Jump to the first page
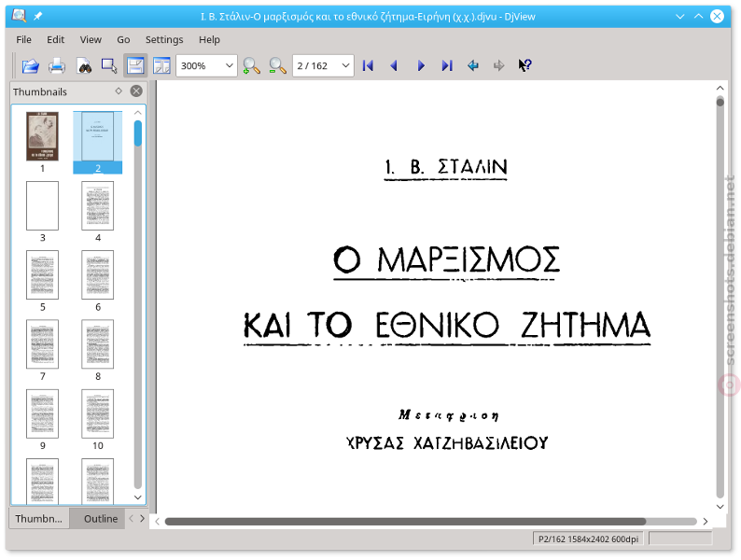This screenshot has height=560, width=741. [x=368, y=65]
